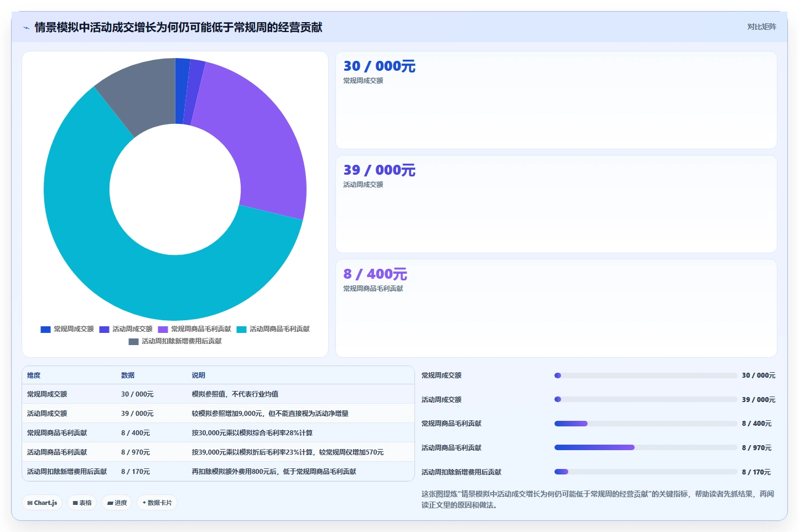Toggle the 常规周商品毛利贡献 legend entry under the chart
799x532 pixels.
[x=195, y=329]
